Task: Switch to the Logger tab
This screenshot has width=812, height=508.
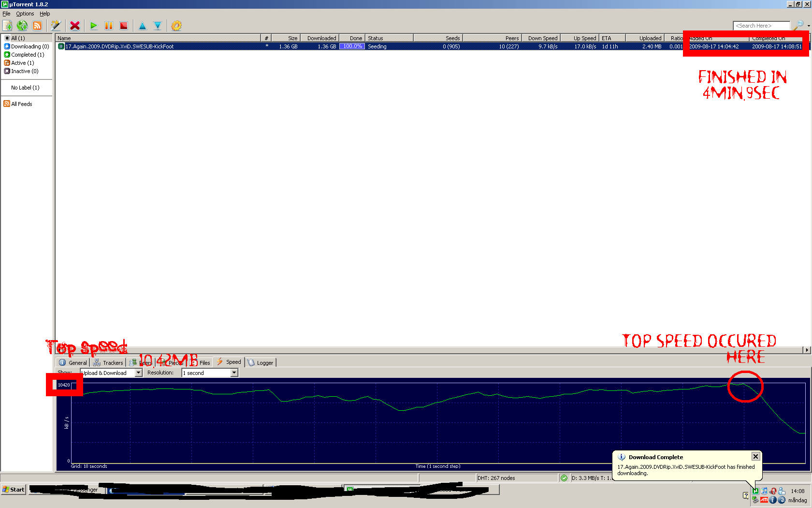Action: pyautogui.click(x=261, y=362)
